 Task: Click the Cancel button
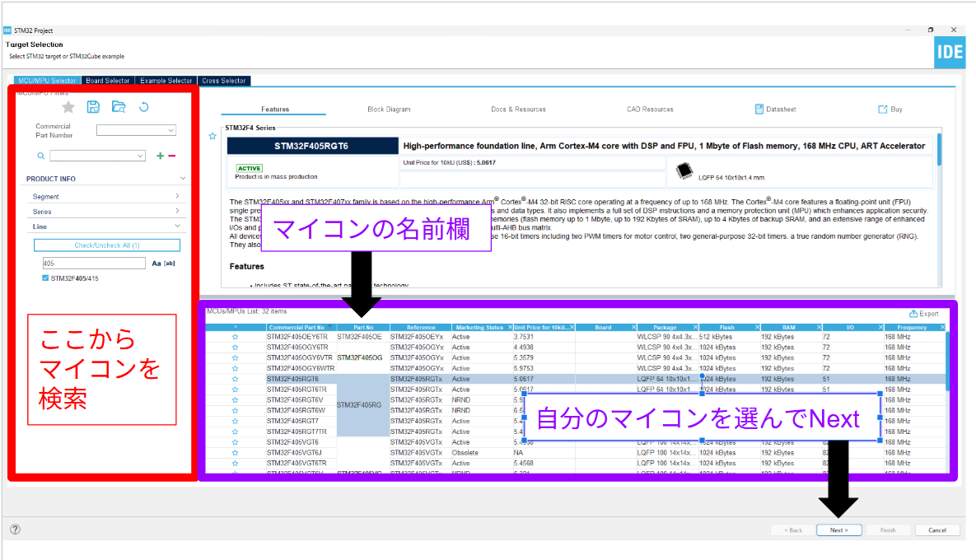click(936, 530)
